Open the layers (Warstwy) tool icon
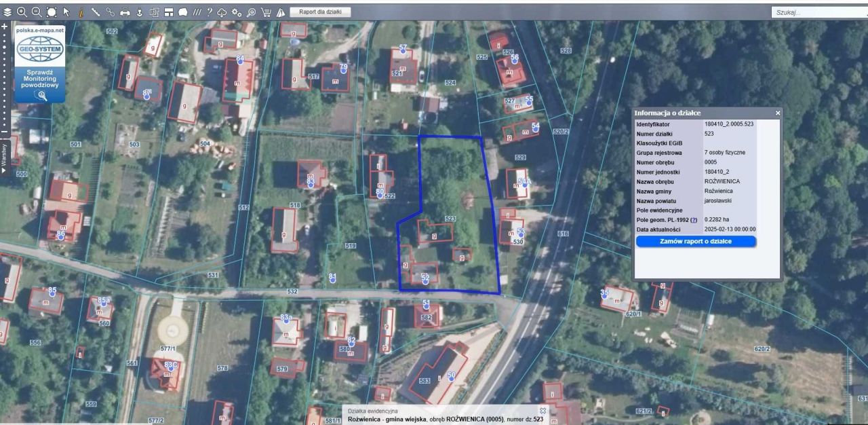The height and width of the screenshot is (425, 868). pos(7,10)
